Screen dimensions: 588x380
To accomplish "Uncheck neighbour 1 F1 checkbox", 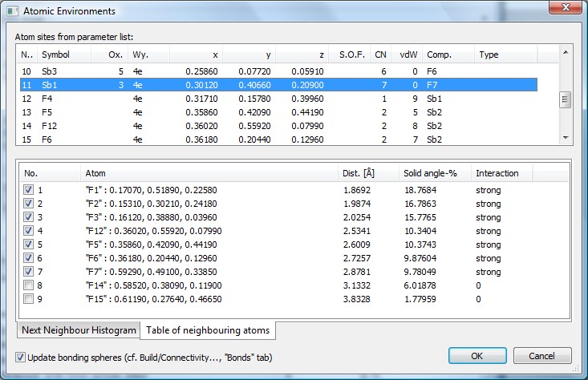I will [28, 190].
